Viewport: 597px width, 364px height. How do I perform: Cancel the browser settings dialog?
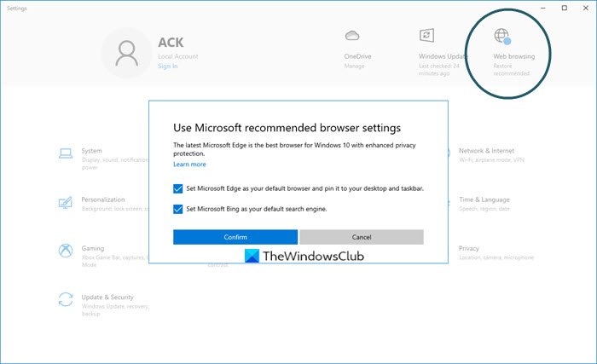tap(362, 237)
